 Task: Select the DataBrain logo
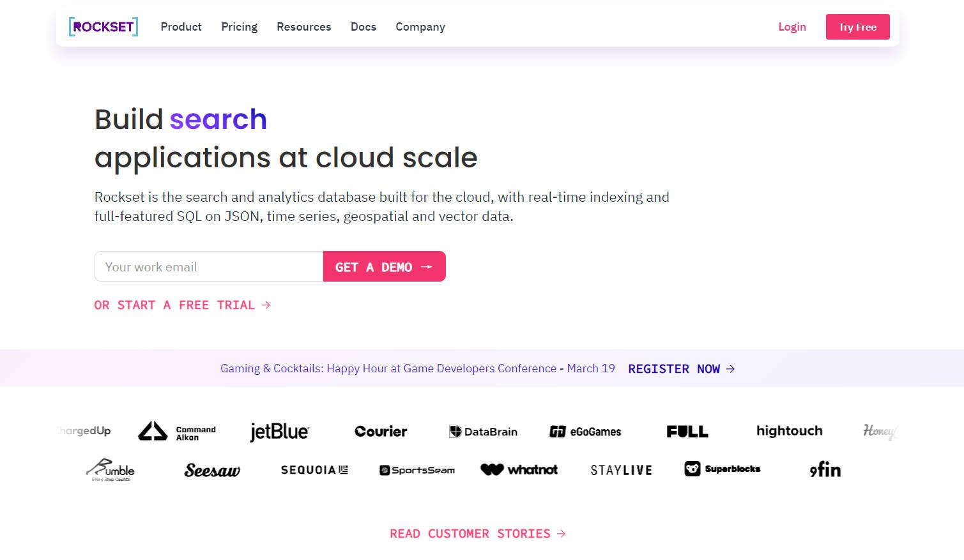pyautogui.click(x=483, y=432)
